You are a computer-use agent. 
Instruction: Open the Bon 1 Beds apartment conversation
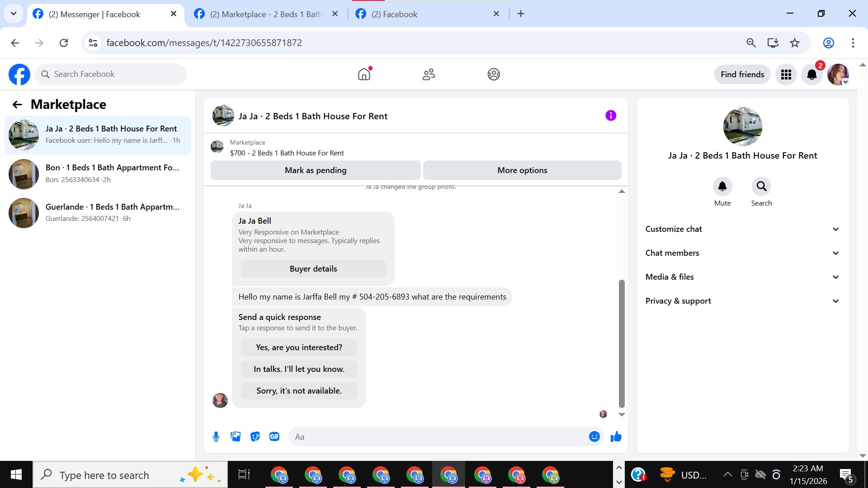pos(98,174)
